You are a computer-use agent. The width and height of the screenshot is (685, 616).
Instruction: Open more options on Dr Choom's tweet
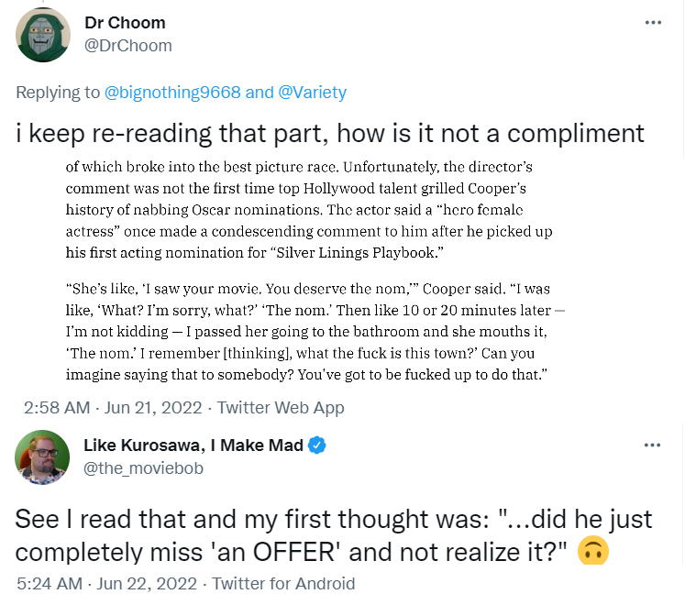tap(653, 23)
